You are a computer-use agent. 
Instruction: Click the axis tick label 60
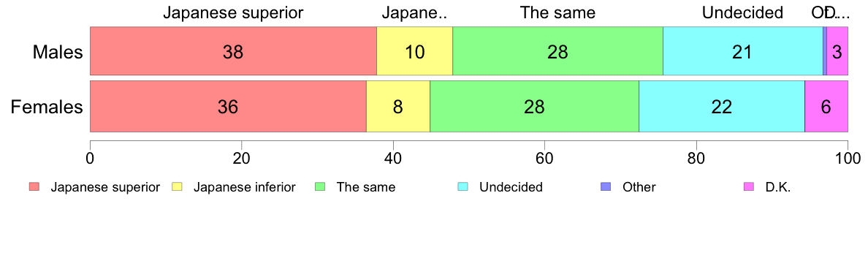544,157
